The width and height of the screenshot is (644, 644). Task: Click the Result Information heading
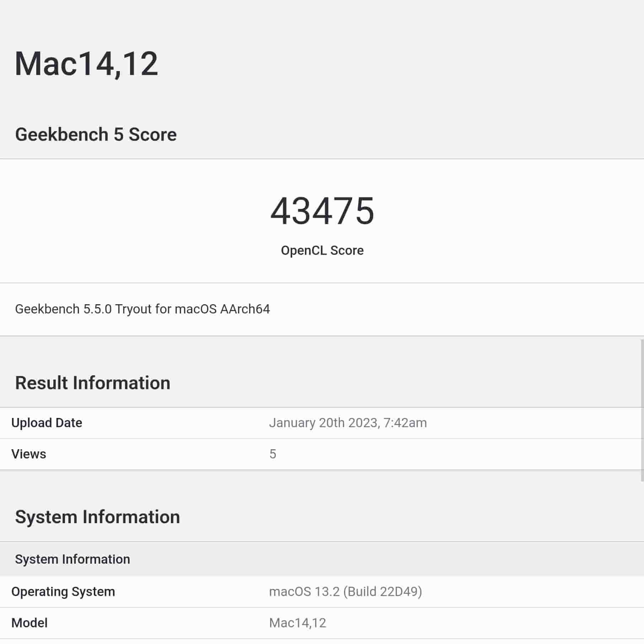[x=92, y=383]
